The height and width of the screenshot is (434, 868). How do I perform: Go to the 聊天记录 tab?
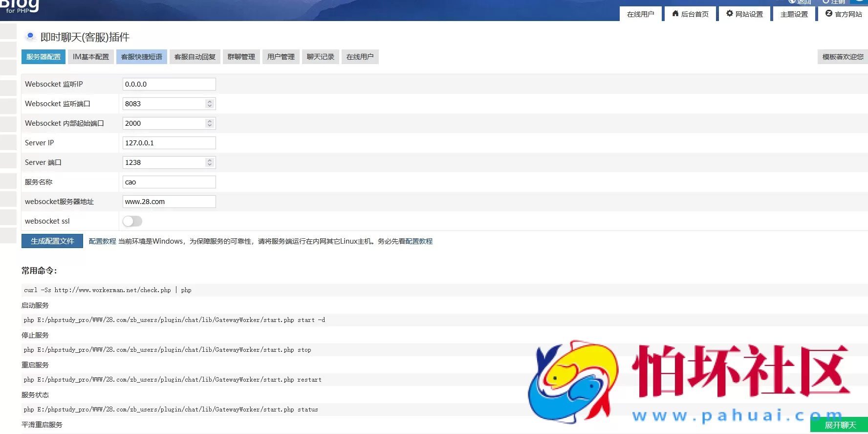coord(321,57)
